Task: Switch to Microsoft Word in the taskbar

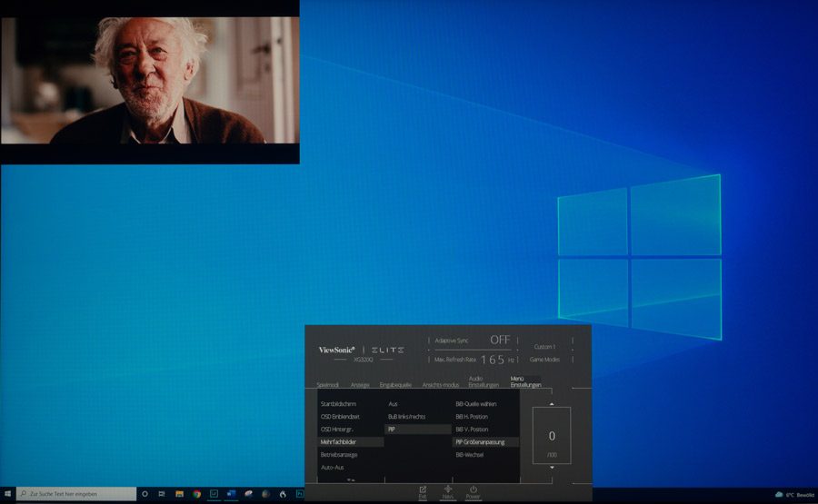Action: click(x=231, y=494)
